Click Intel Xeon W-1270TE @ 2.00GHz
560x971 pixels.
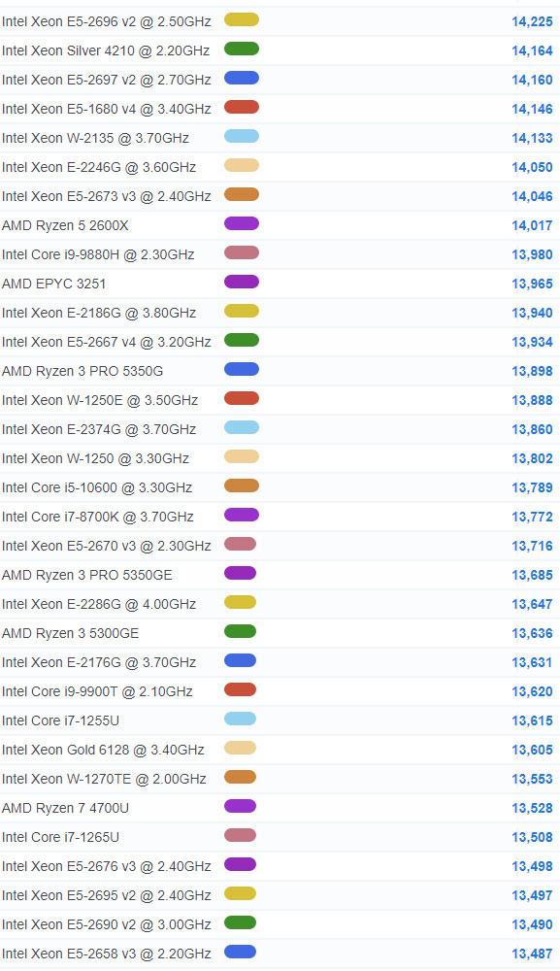[104, 779]
